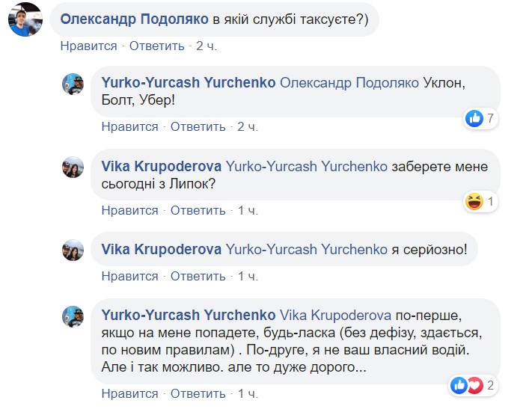Reply to Yurko's last comment
The width and height of the screenshot is (532, 415).
198,394
